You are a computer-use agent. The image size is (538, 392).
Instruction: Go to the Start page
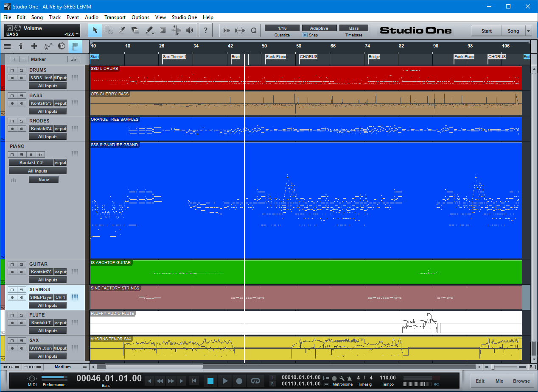(486, 31)
